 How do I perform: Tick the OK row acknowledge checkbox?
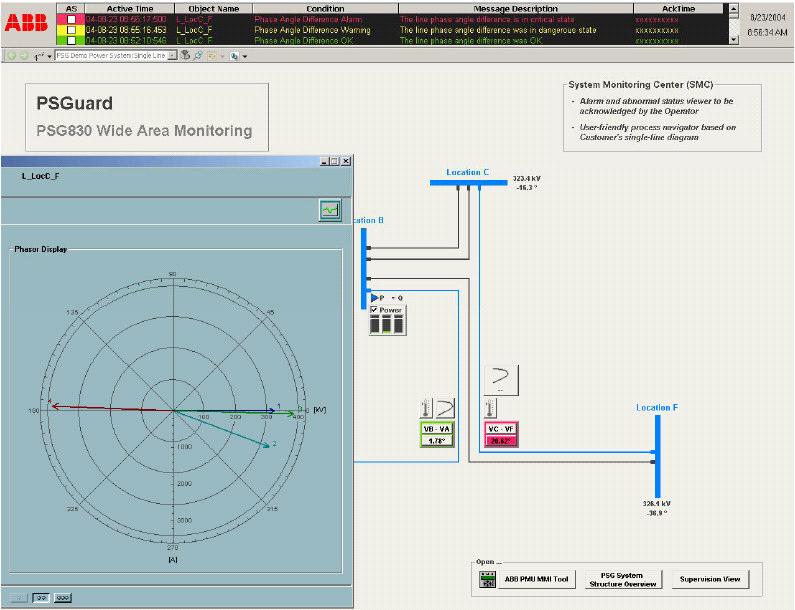[x=71, y=40]
